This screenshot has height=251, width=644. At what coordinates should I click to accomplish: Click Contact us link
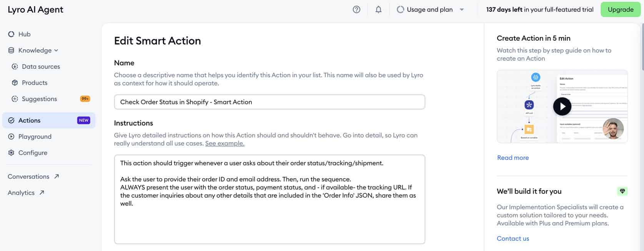[x=513, y=239]
